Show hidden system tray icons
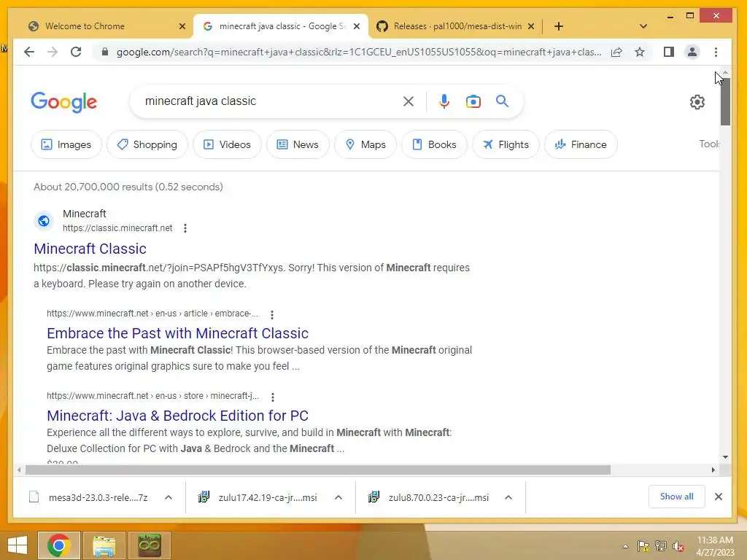The width and height of the screenshot is (747, 560). pos(625,546)
